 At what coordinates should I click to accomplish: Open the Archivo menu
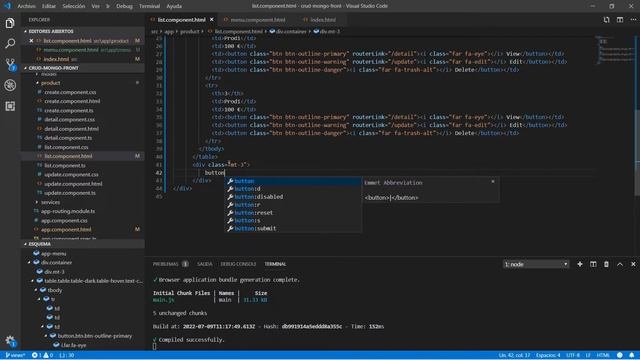point(26,6)
